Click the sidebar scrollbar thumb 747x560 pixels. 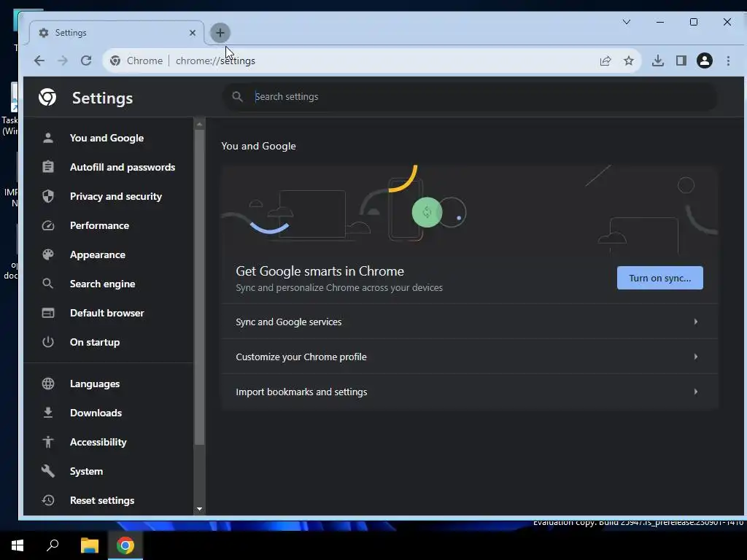[199, 287]
